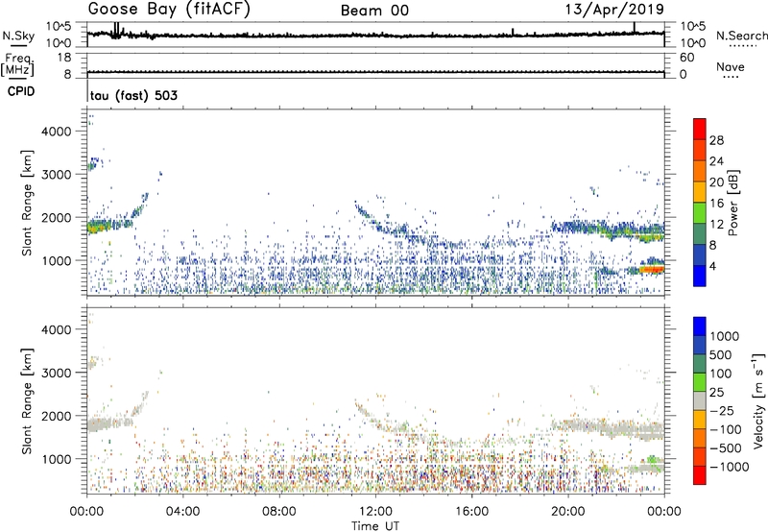Image resolution: width=768 pixels, height=532 pixels.
Task: Click the 'Nave' legend label
Action: [x=731, y=66]
